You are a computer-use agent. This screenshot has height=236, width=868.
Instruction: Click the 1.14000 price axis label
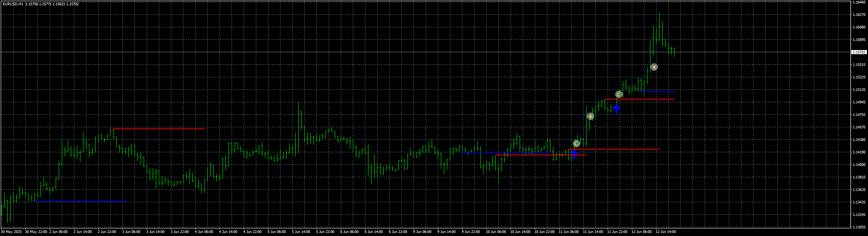tap(859, 165)
